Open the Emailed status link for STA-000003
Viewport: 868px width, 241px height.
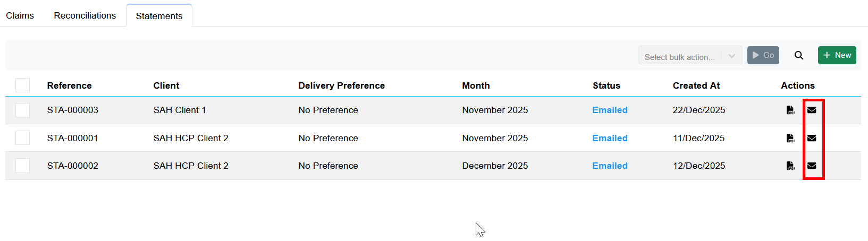coord(610,110)
